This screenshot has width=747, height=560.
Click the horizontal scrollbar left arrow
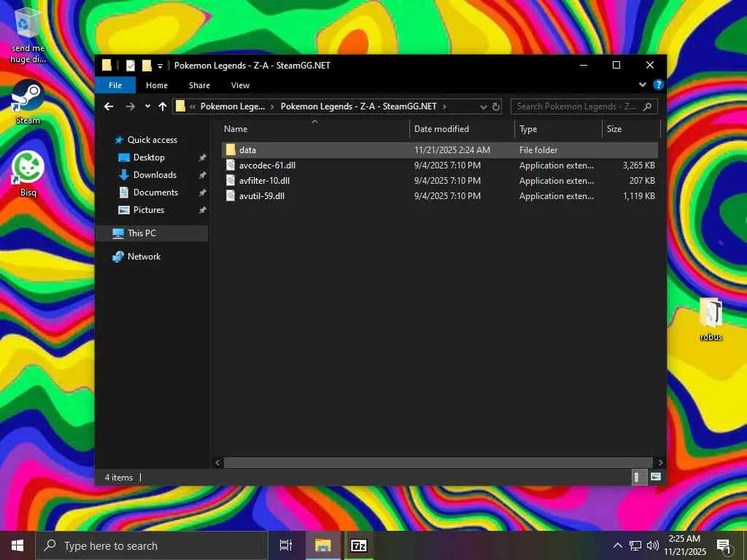click(217, 462)
